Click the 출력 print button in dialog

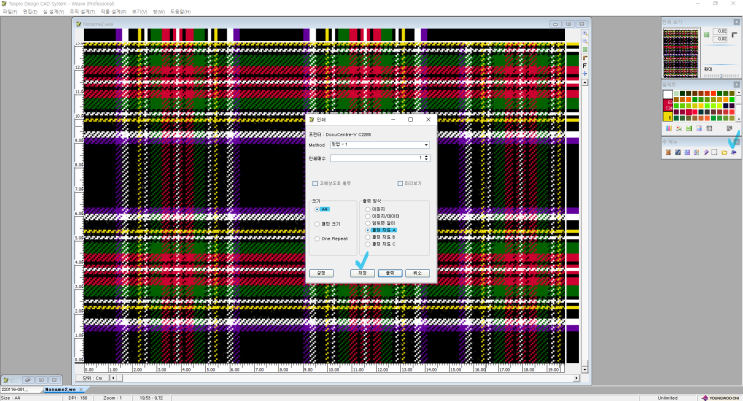click(390, 273)
